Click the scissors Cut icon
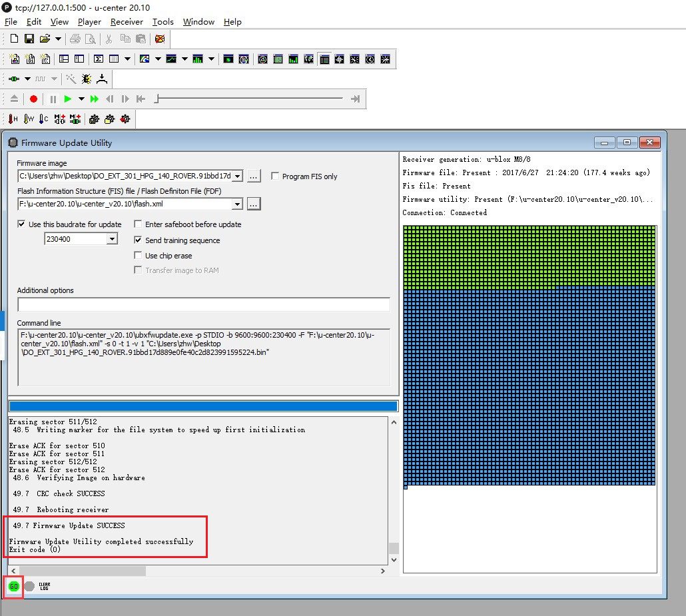This screenshot has height=616, width=686. click(109, 39)
